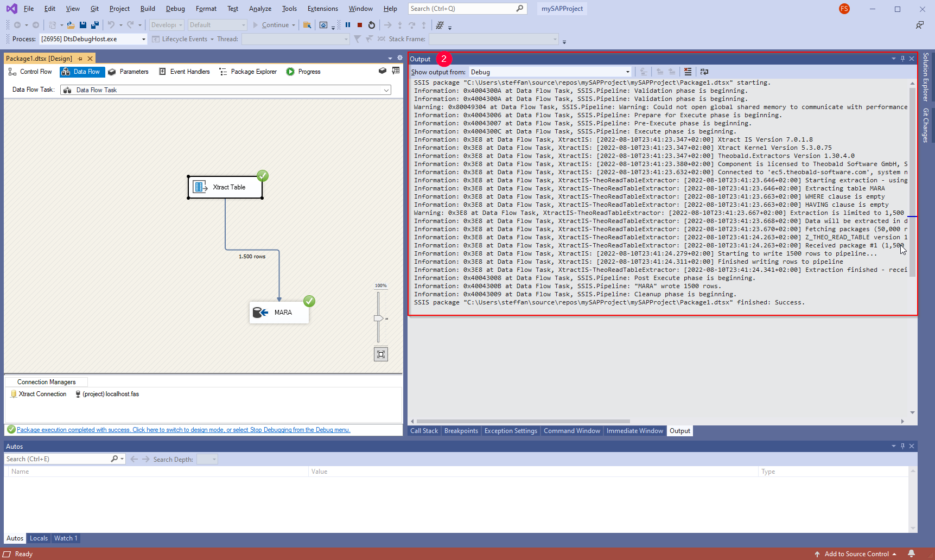Switch to the Control Flow tab
The image size is (935, 560).
pyautogui.click(x=31, y=72)
